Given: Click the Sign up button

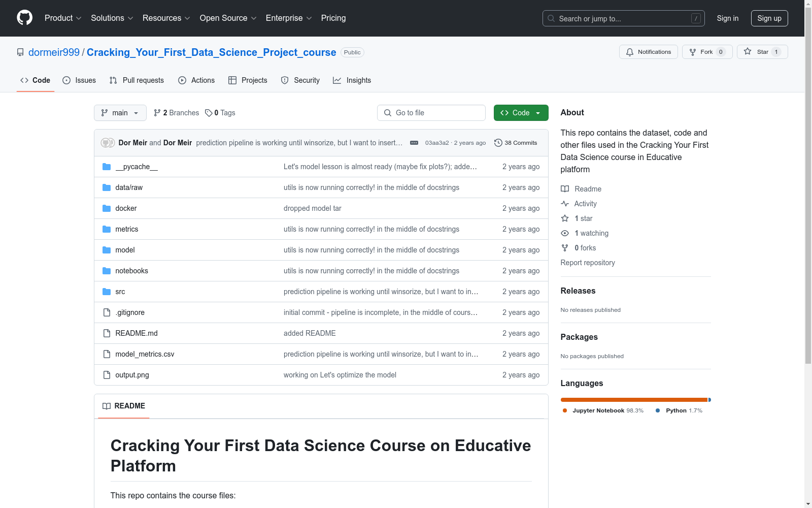Looking at the screenshot, I should tap(769, 18).
